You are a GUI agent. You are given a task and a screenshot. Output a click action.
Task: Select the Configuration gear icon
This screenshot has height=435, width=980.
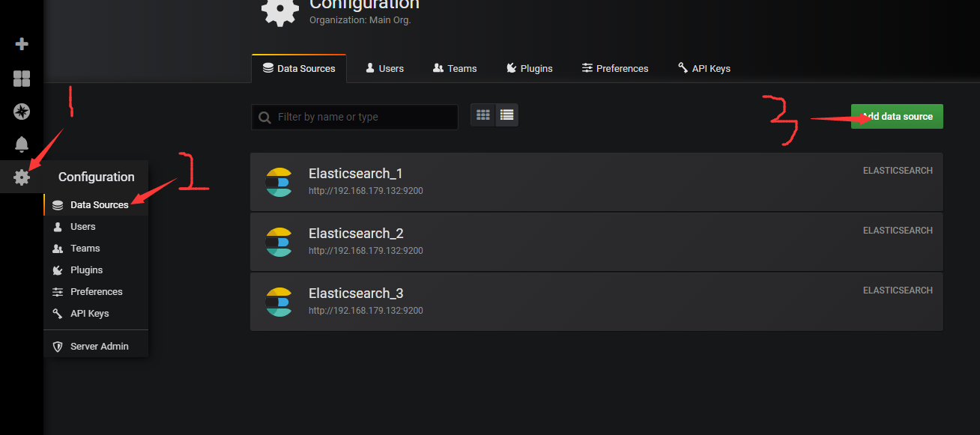point(21,177)
